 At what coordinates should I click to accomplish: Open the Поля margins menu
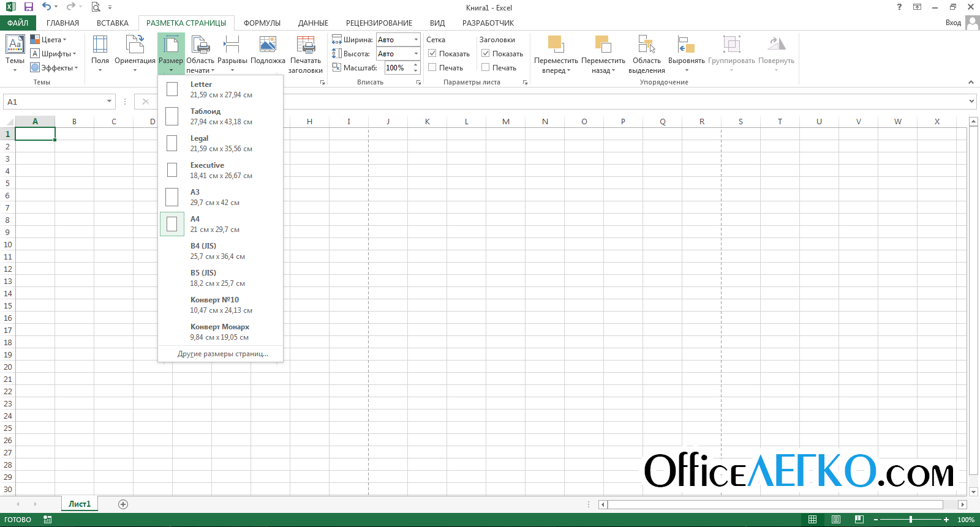(x=100, y=53)
